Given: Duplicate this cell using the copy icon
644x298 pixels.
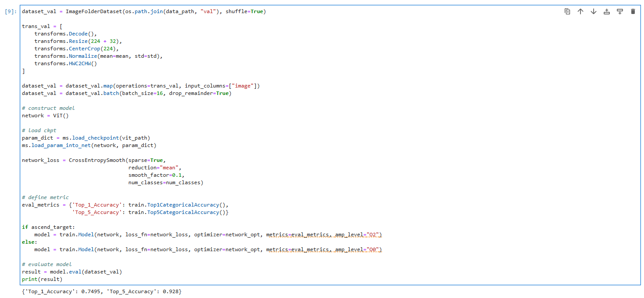Looking at the screenshot, I should click(567, 11).
